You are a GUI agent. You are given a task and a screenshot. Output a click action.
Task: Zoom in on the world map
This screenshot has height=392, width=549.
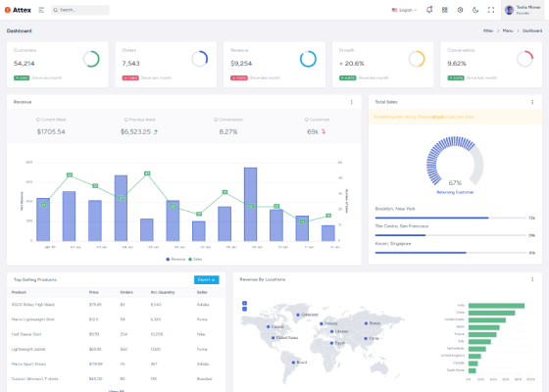244,303
